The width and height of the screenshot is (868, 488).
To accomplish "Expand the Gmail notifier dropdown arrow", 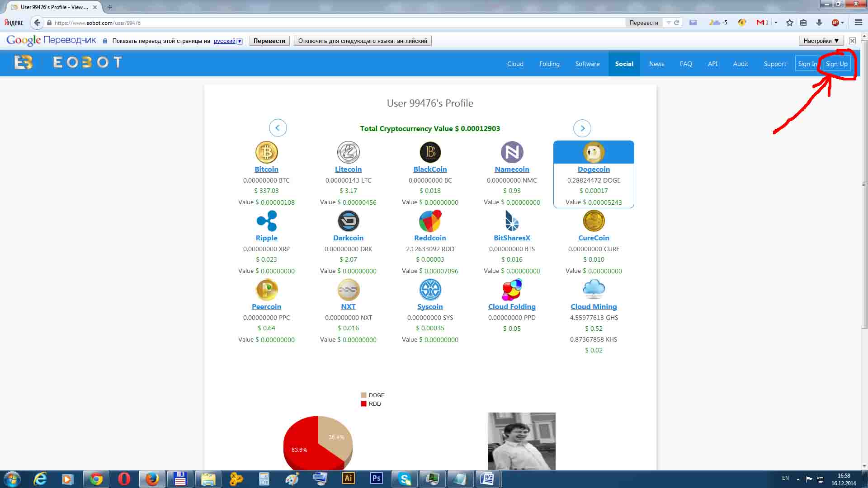I will coord(776,23).
